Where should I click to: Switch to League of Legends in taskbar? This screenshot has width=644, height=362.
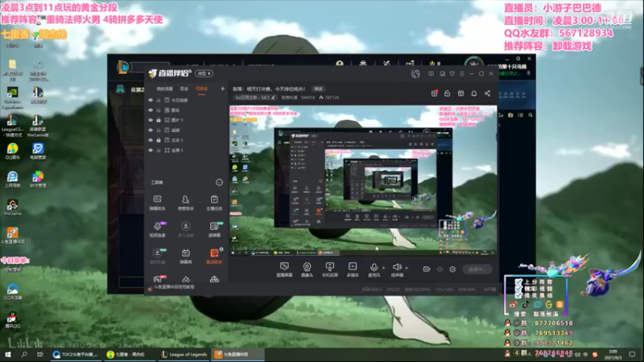[184, 354]
